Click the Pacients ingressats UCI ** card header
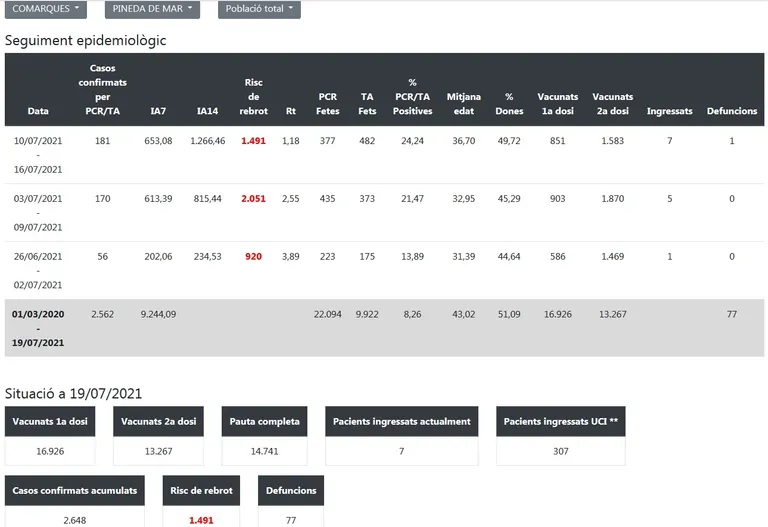768x527 pixels. pos(561,421)
